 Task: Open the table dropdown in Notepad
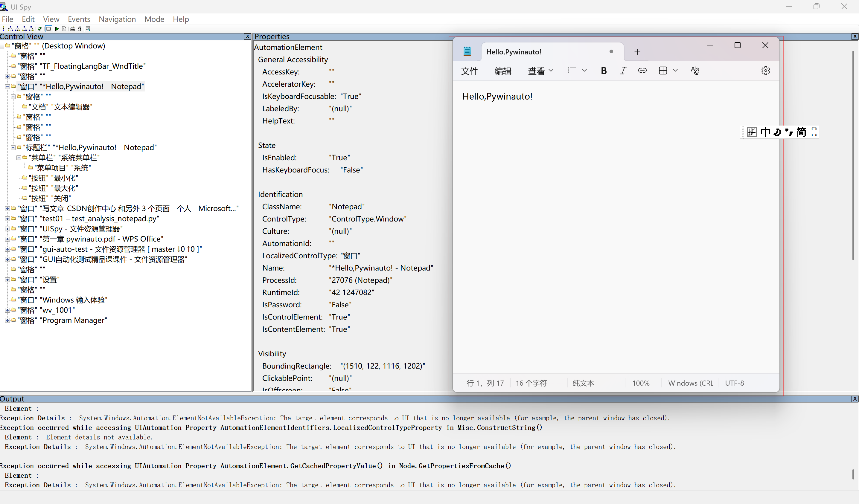point(675,71)
